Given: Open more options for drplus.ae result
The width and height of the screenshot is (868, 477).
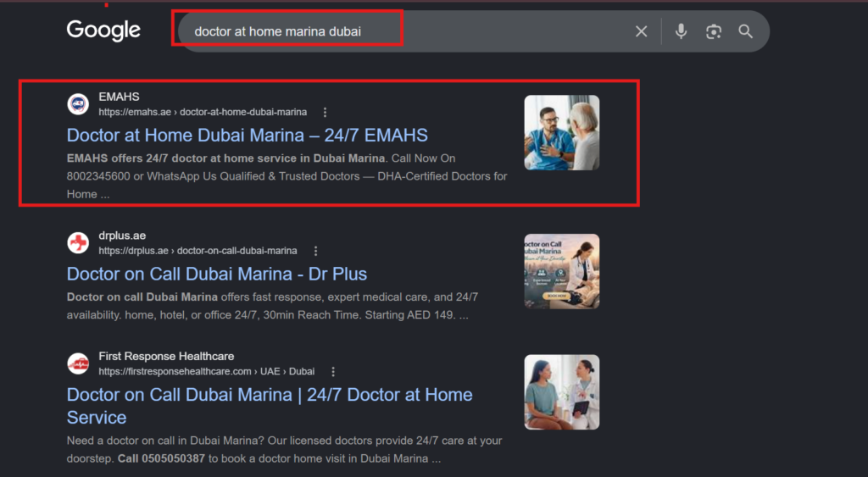Looking at the screenshot, I should (315, 252).
